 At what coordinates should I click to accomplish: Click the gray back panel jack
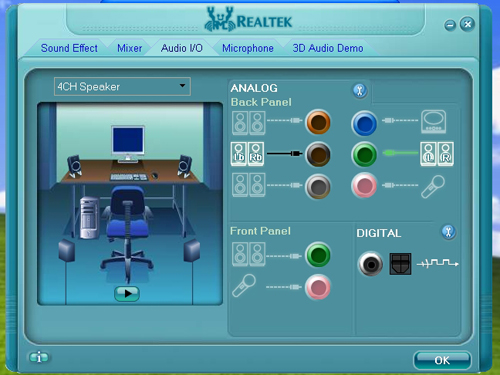318,186
